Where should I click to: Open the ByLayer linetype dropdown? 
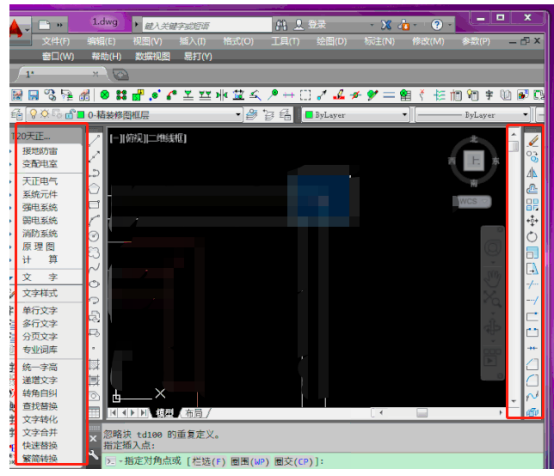473,115
